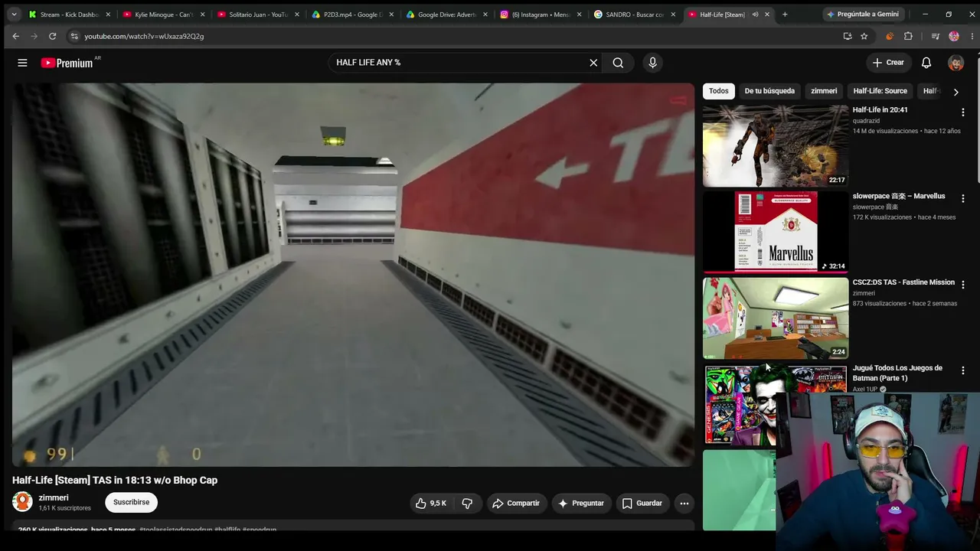Viewport: 980px width, 551px height.
Task: Go to YouTube home via Premium logo
Action: tap(67, 63)
